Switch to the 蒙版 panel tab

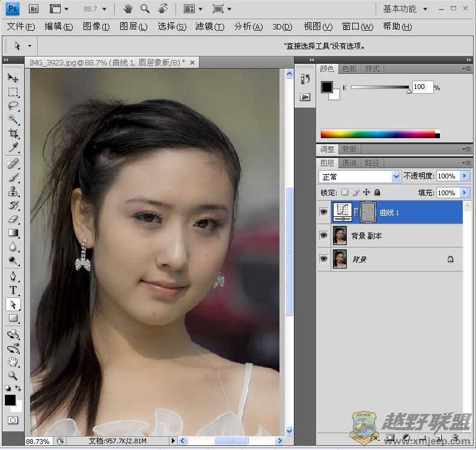(x=349, y=149)
